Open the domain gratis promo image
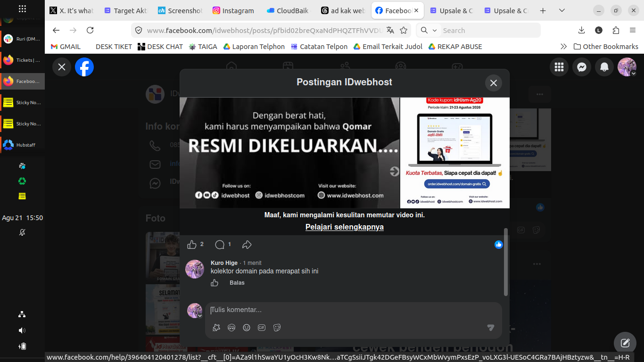 tap(455, 153)
